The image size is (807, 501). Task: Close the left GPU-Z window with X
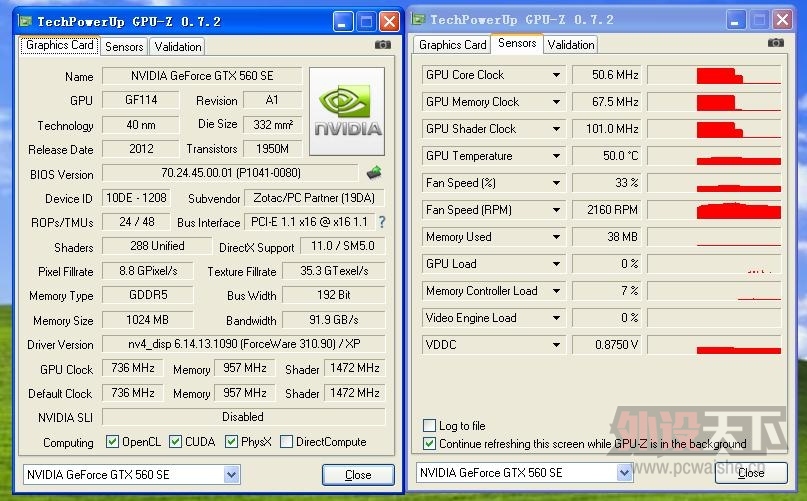(389, 22)
